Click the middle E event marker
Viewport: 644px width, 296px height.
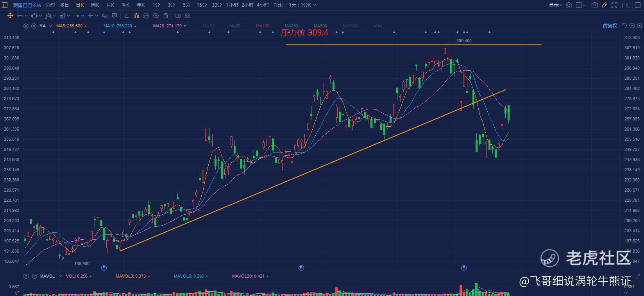coord(301,268)
